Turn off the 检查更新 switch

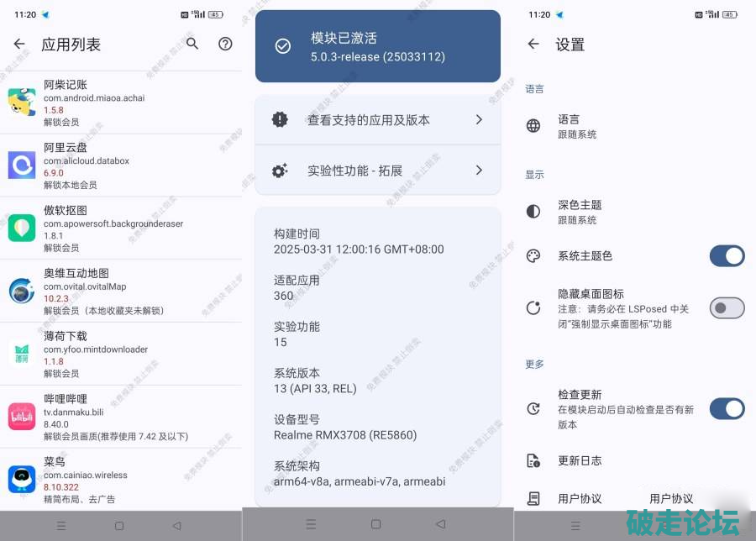(x=727, y=409)
